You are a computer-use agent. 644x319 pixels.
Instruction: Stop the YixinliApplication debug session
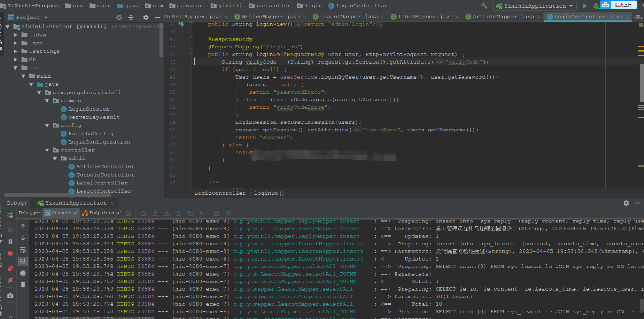10,253
